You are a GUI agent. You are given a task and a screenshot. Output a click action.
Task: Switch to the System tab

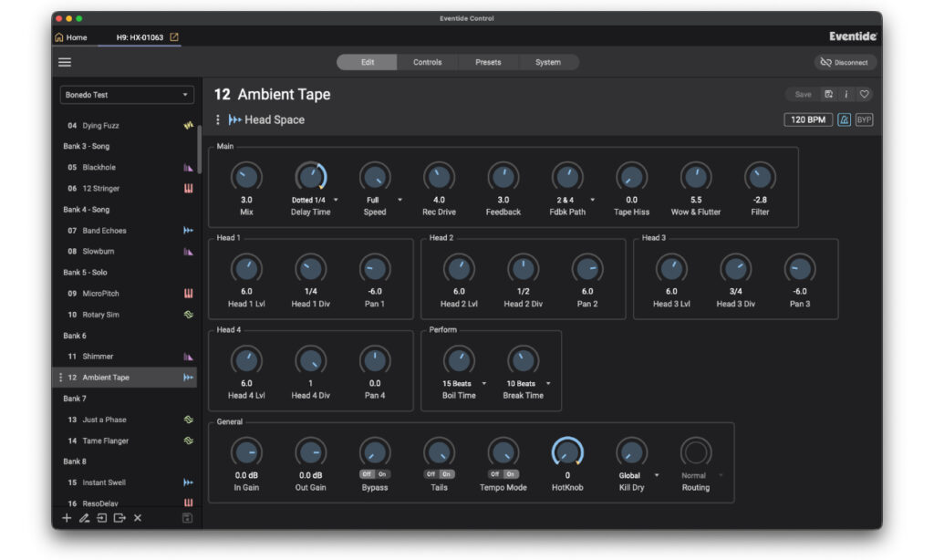[x=548, y=62]
